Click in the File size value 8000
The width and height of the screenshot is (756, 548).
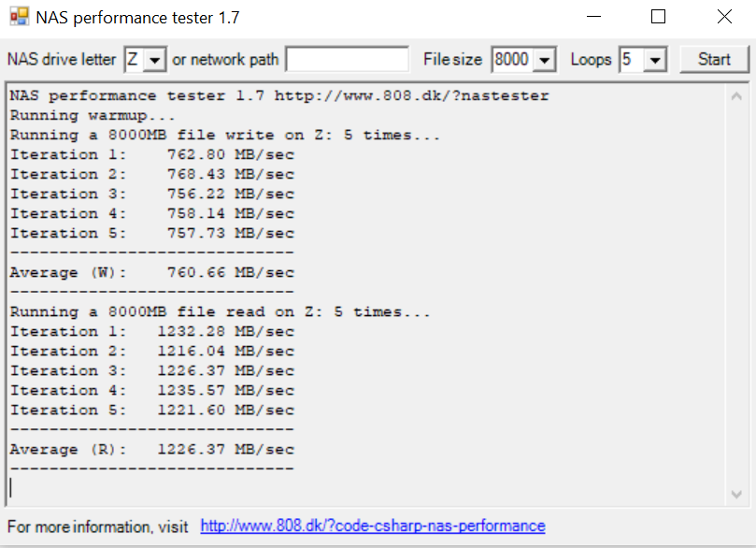pos(511,59)
